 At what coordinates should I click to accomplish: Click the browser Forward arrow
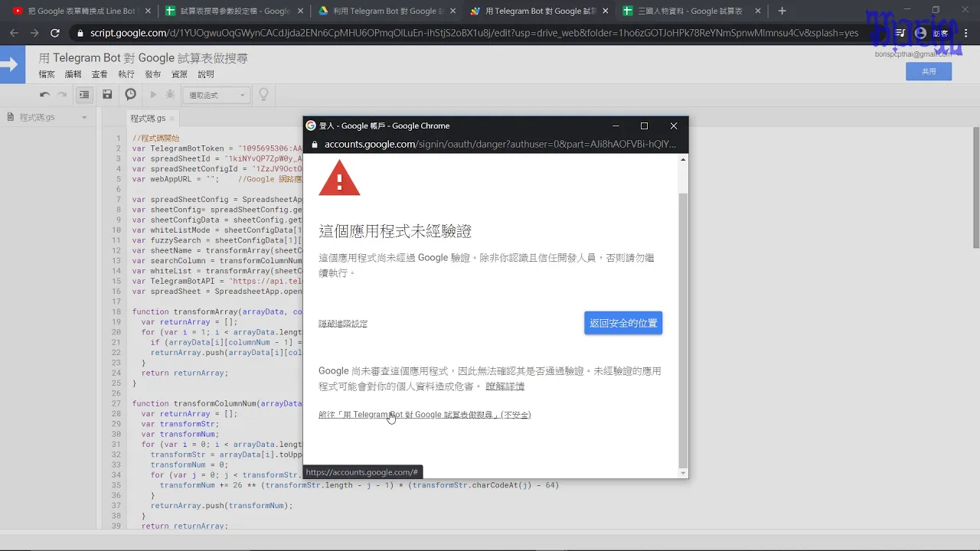point(34,33)
